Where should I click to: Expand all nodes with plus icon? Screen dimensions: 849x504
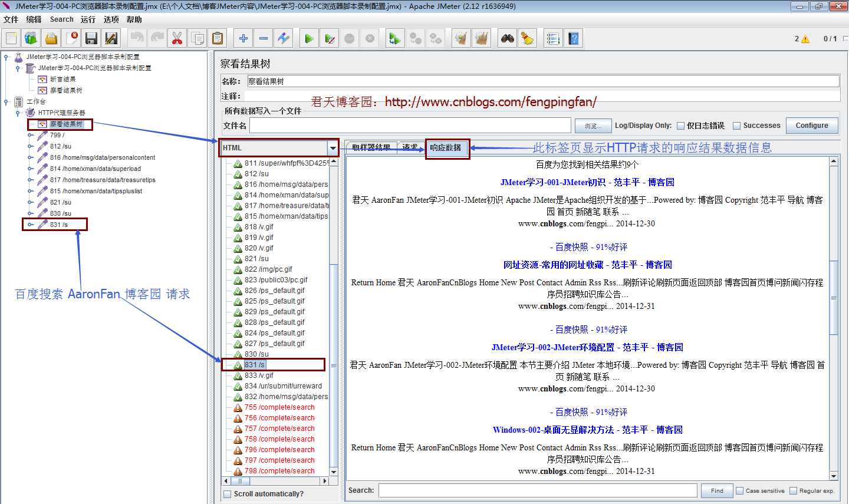pyautogui.click(x=243, y=39)
